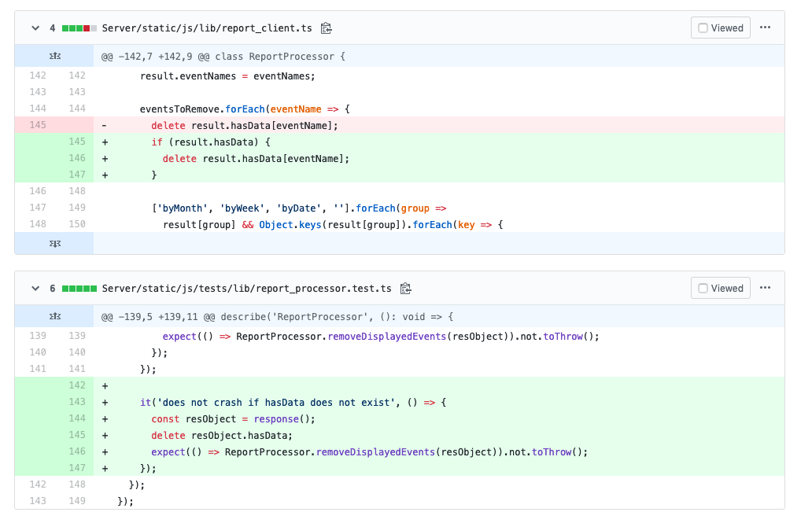Click new line number 143 in the test file
This screenshot has width=812, height=523.
[76, 401]
